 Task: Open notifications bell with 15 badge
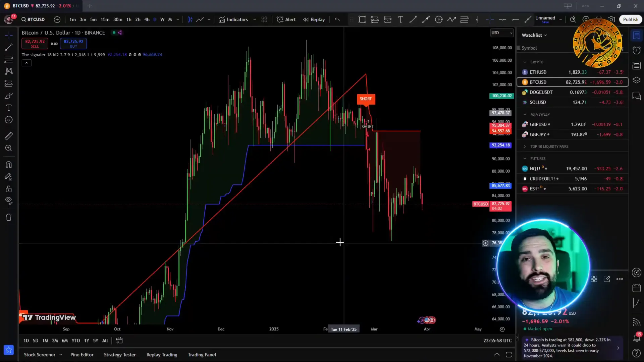(x=636, y=337)
